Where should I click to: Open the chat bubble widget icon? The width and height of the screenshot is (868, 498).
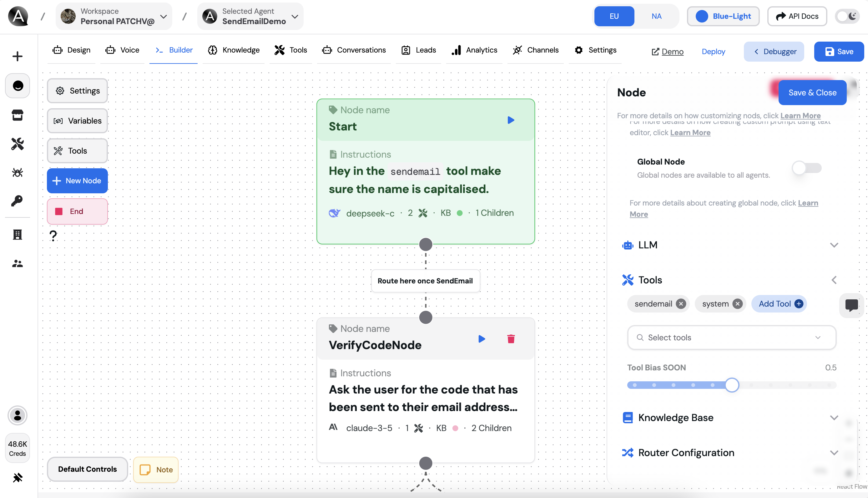tap(851, 305)
